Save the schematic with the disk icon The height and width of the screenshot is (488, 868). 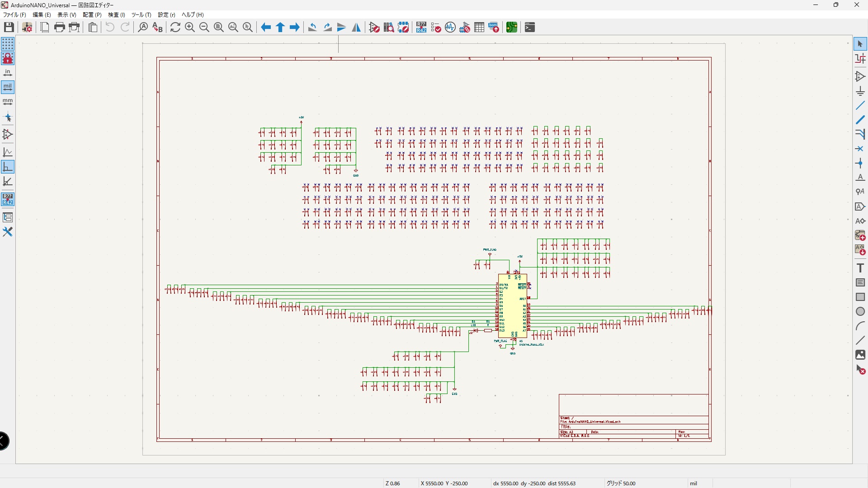click(9, 28)
